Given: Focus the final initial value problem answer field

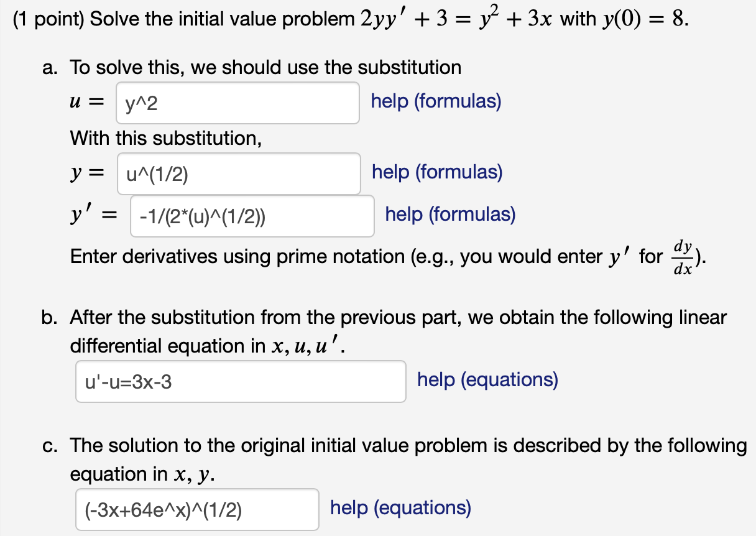Looking at the screenshot, I should 197,509.
